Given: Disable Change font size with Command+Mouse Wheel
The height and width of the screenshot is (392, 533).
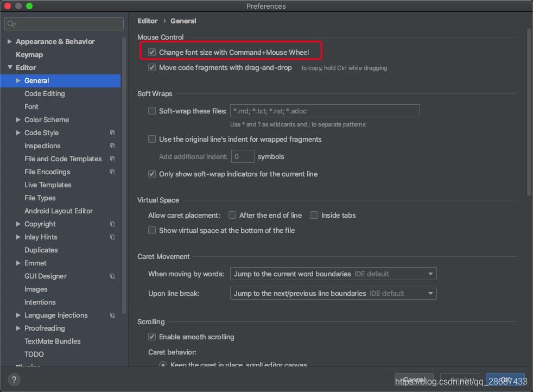Looking at the screenshot, I should 152,53.
